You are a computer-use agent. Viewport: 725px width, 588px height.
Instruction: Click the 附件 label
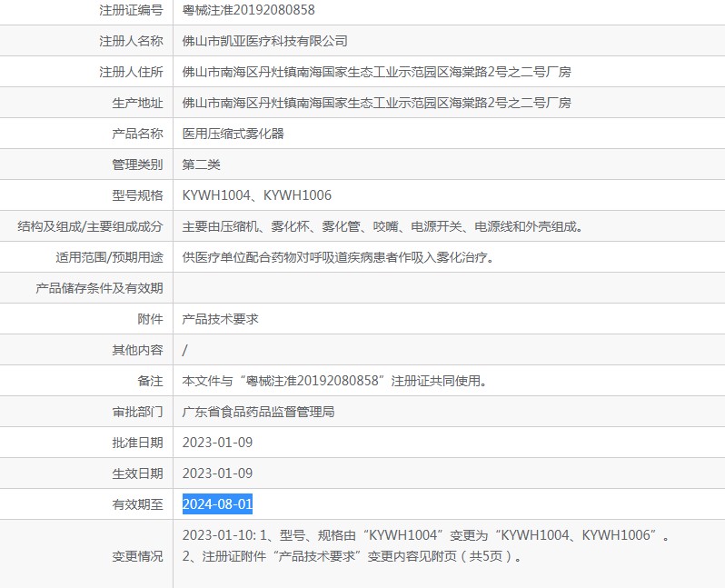tap(150, 319)
